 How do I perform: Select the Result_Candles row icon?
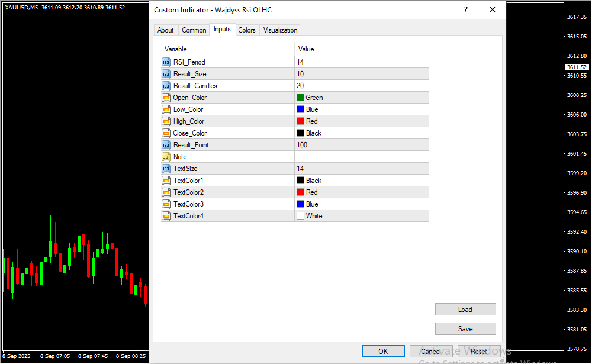166,86
